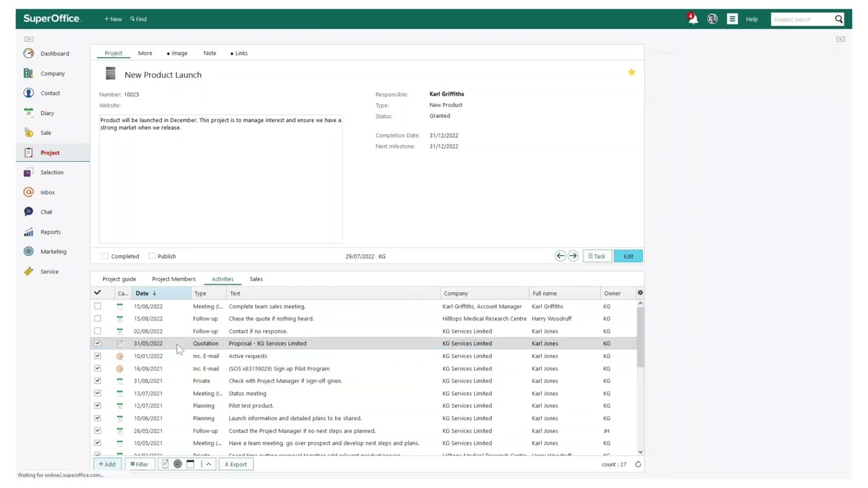Uncheck the 'Active requests' row checkbox
The image size is (868, 488).
98,356
